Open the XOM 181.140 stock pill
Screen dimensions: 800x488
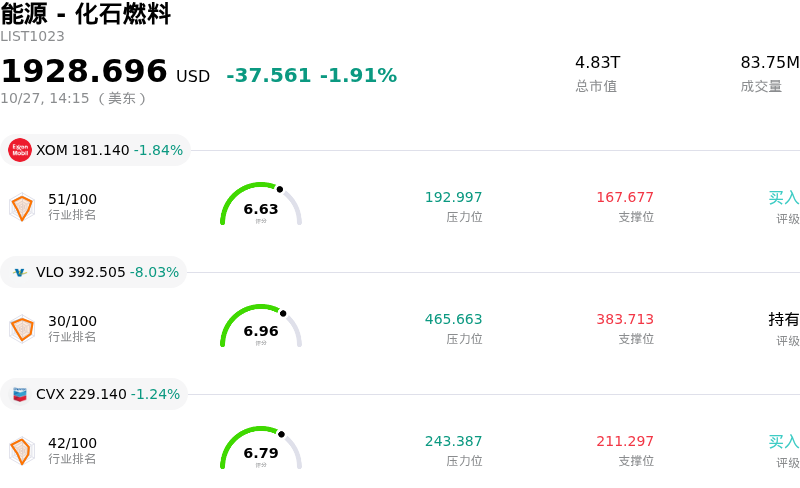coord(95,150)
